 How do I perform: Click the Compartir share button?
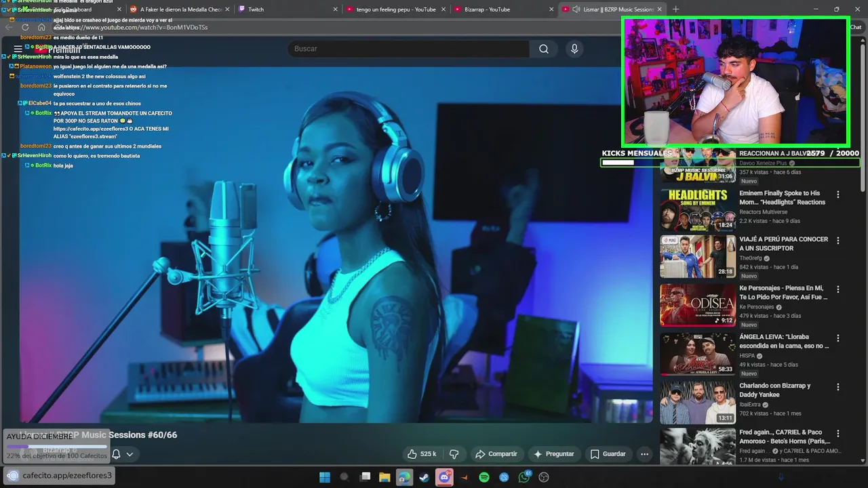pos(496,454)
